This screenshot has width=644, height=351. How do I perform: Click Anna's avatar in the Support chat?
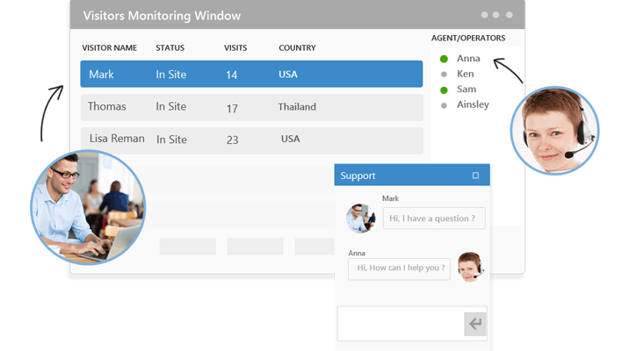(470, 267)
